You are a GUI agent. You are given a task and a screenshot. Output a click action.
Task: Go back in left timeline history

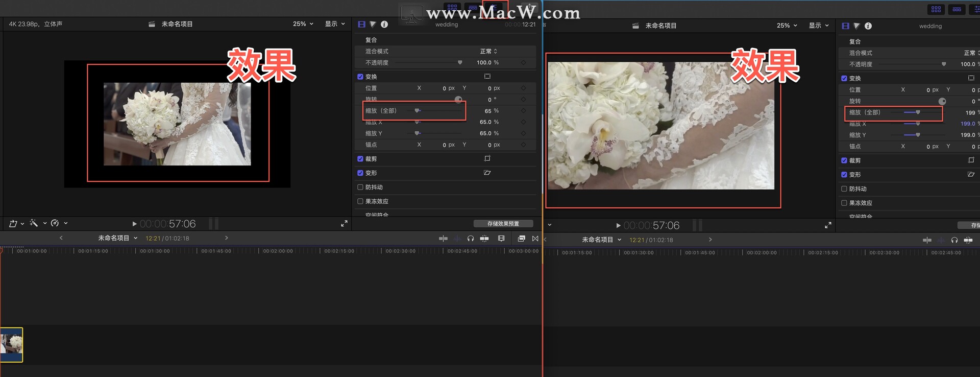point(61,238)
